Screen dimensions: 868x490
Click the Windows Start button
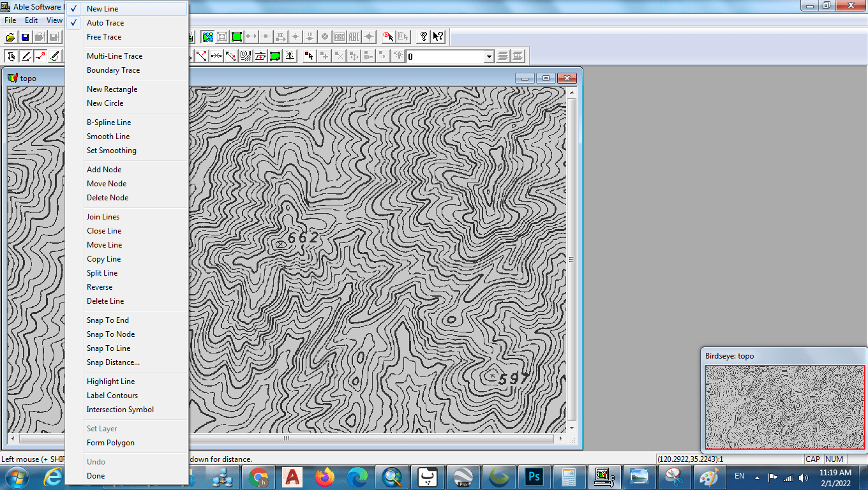(x=16, y=477)
